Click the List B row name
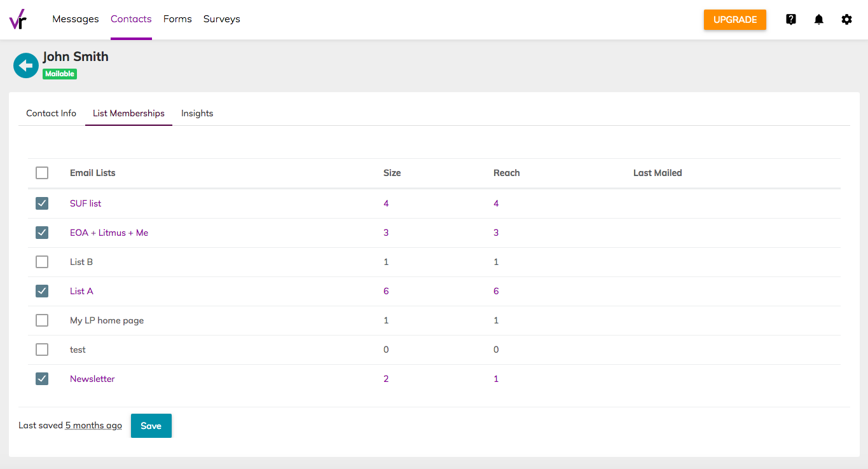The height and width of the screenshot is (469, 868). click(81, 262)
